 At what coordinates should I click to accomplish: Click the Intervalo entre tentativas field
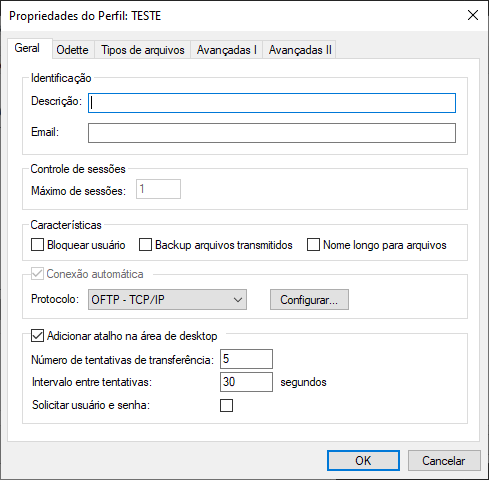(246, 382)
